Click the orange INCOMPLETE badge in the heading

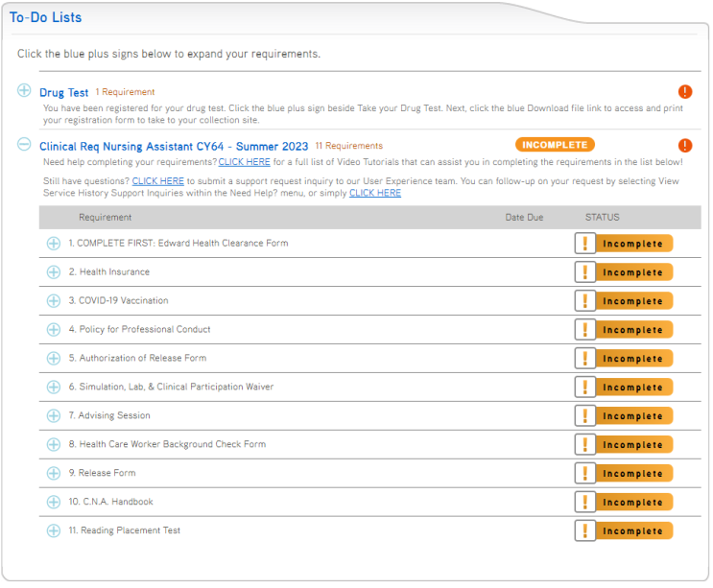click(x=555, y=145)
